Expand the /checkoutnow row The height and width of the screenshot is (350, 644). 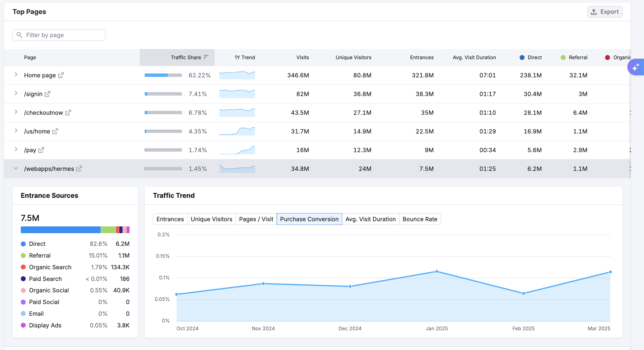(16, 112)
